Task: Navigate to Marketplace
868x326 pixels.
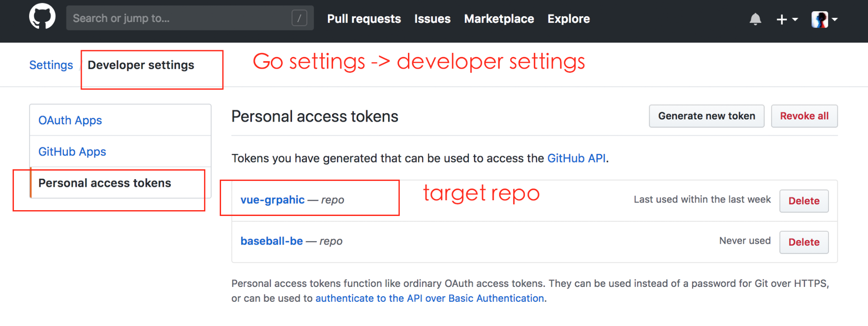Action: point(499,19)
